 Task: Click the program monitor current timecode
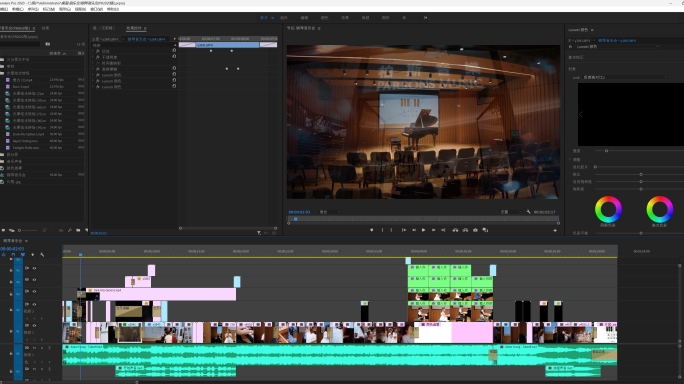tap(299, 212)
